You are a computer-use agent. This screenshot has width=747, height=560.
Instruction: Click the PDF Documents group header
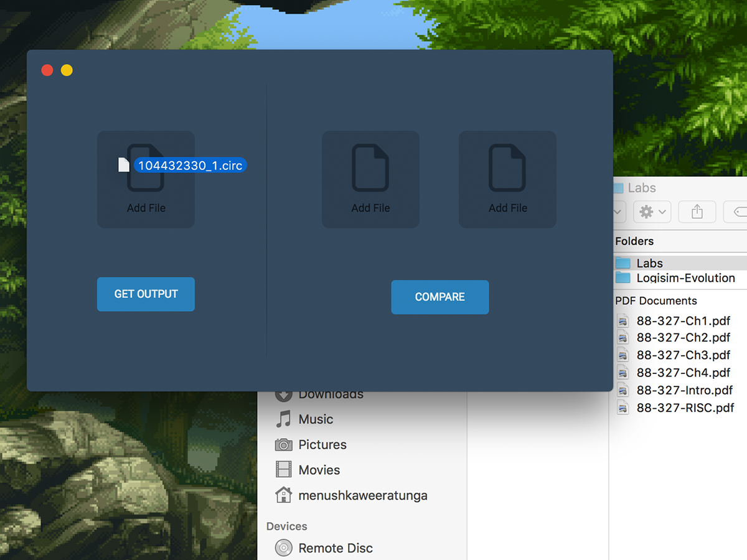tap(656, 301)
